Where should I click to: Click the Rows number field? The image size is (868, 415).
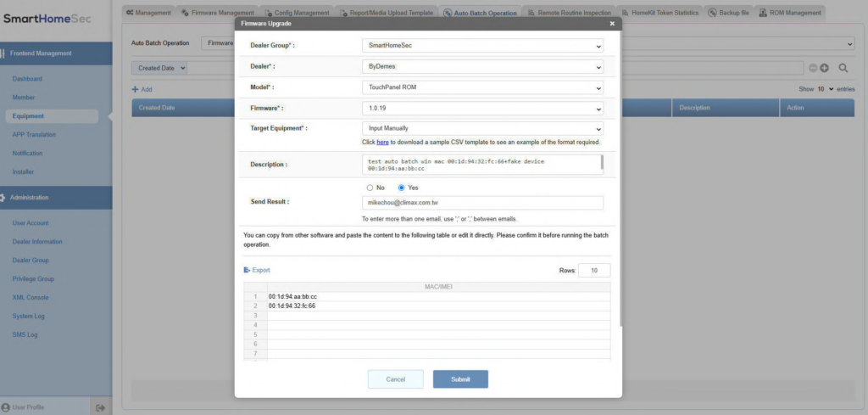594,271
